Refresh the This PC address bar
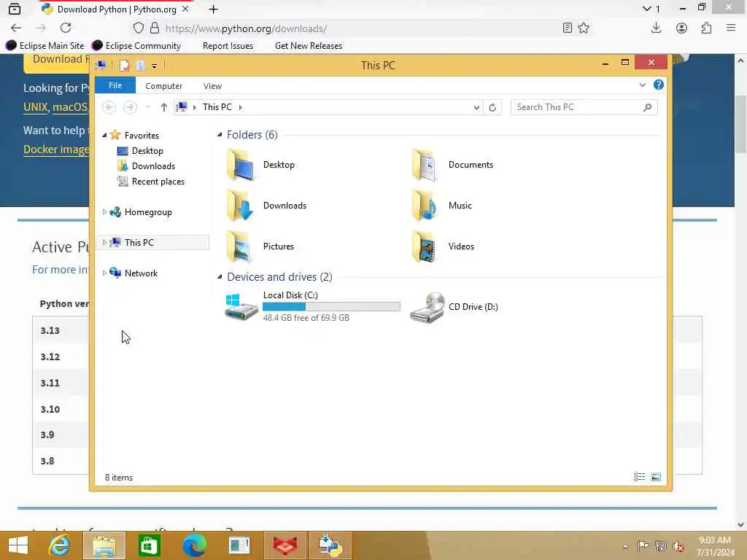The width and height of the screenshot is (747, 560). pyautogui.click(x=492, y=107)
